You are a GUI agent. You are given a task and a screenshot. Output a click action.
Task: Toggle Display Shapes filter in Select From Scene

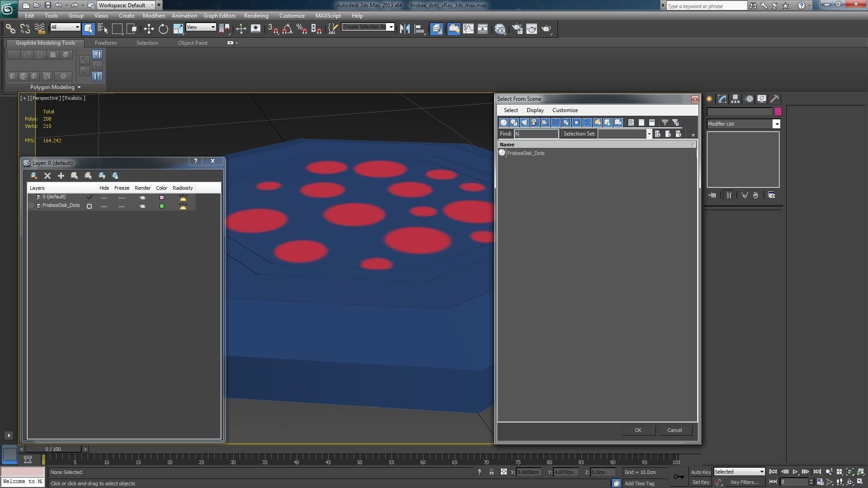[514, 122]
